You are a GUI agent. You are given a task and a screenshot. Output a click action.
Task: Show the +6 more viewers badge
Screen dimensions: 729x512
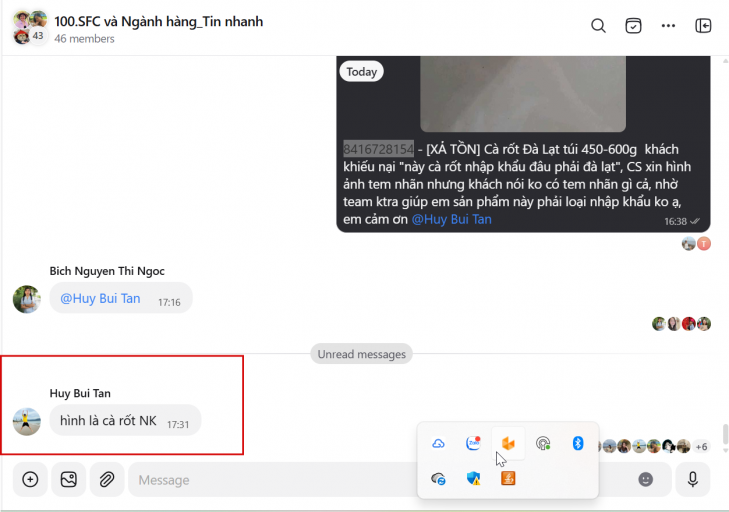point(701,447)
